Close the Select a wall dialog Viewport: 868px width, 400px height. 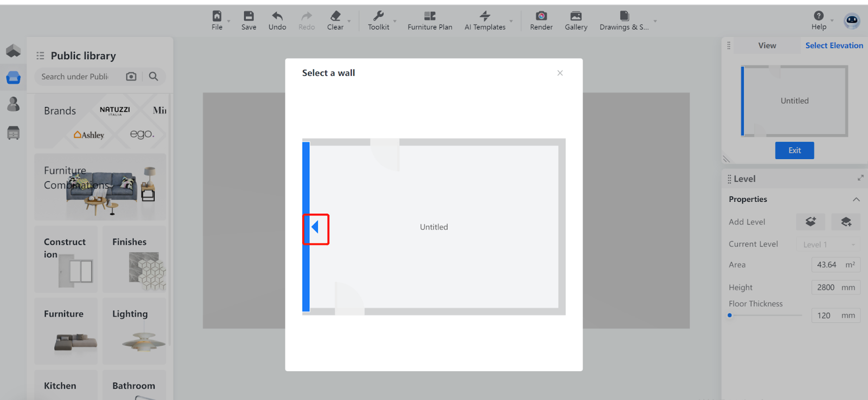click(x=560, y=73)
